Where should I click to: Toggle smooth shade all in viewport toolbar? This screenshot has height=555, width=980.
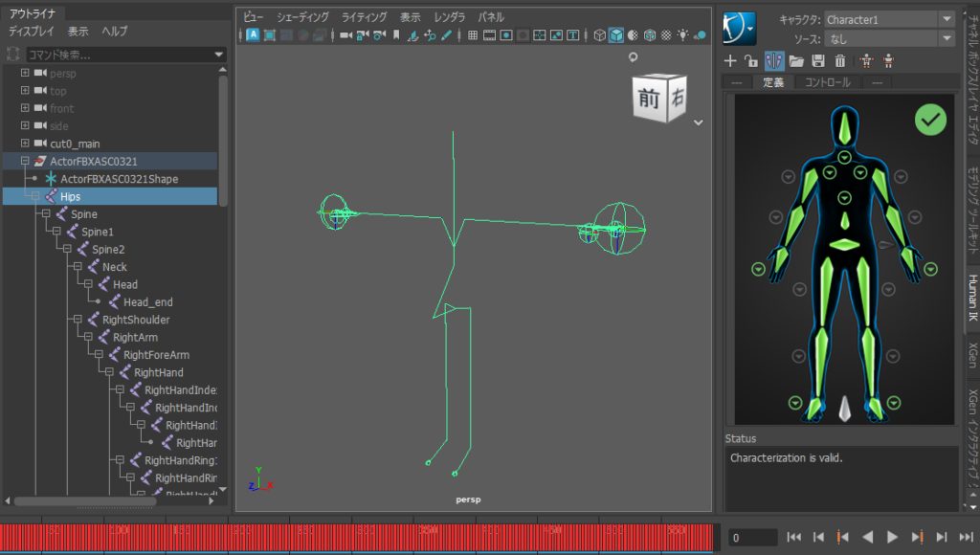(616, 35)
